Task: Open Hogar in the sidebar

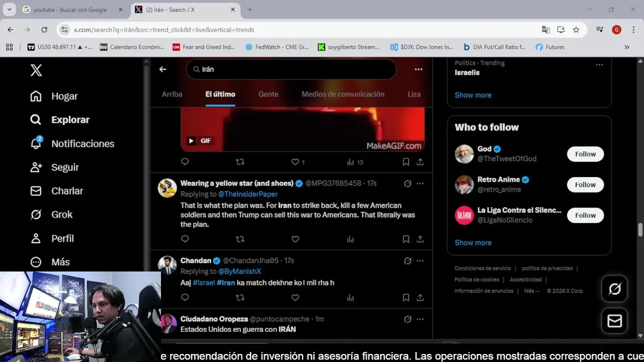Action: coord(54,96)
